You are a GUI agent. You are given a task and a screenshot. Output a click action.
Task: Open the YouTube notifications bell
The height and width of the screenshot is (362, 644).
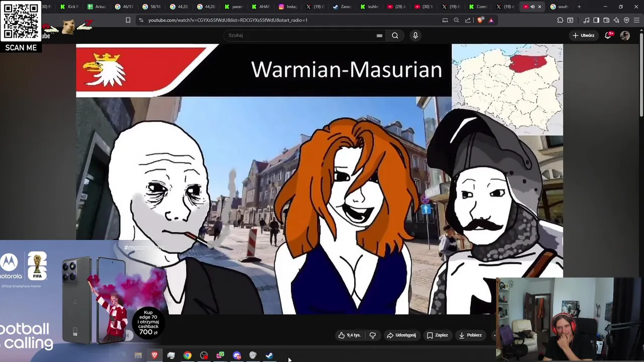(608, 35)
